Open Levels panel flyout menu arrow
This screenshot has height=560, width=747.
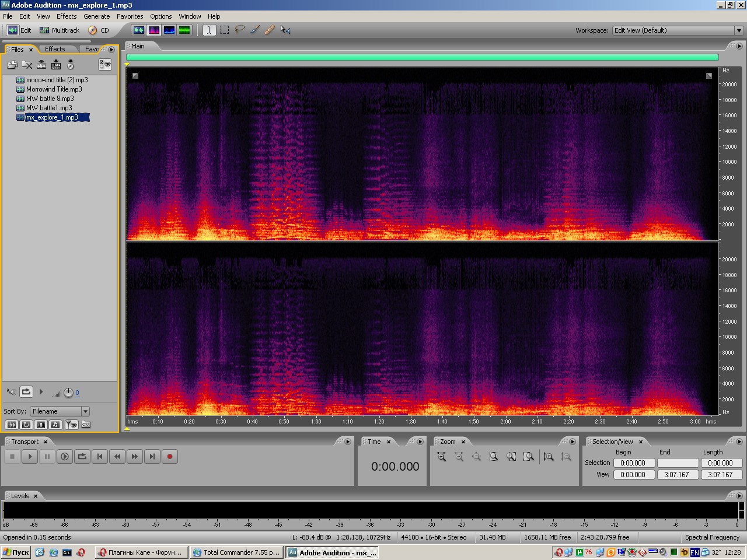pyautogui.click(x=739, y=496)
